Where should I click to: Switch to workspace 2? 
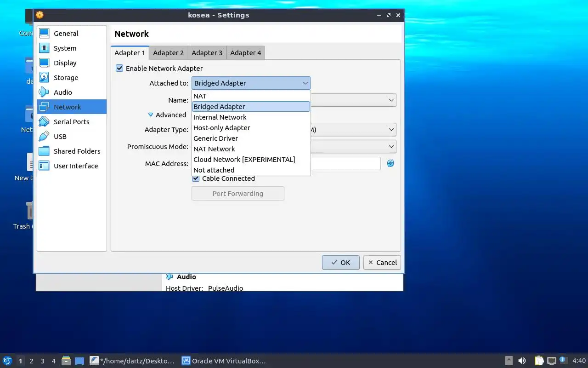(32, 361)
